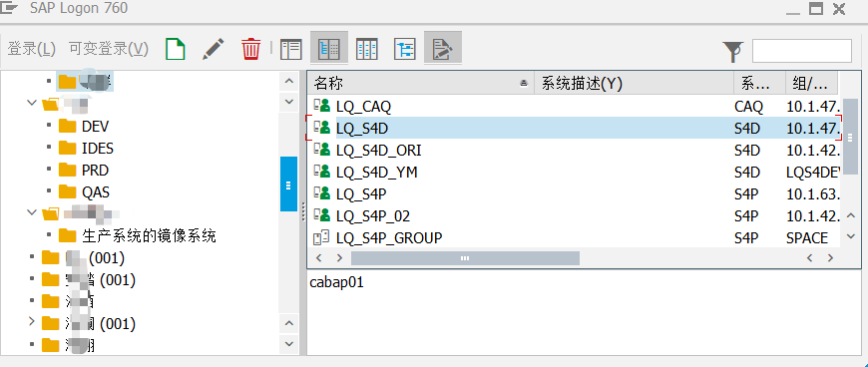Click the connection list scroll-down arrow

[x=851, y=236]
